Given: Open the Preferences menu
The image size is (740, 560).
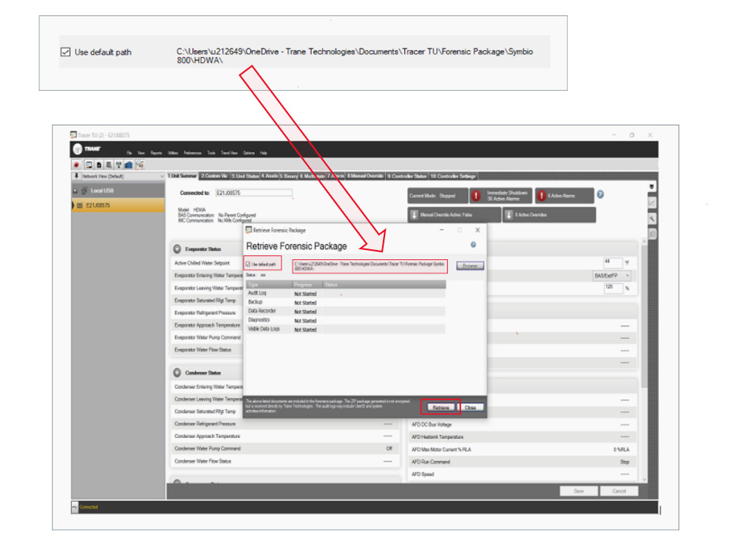Looking at the screenshot, I should (x=193, y=153).
